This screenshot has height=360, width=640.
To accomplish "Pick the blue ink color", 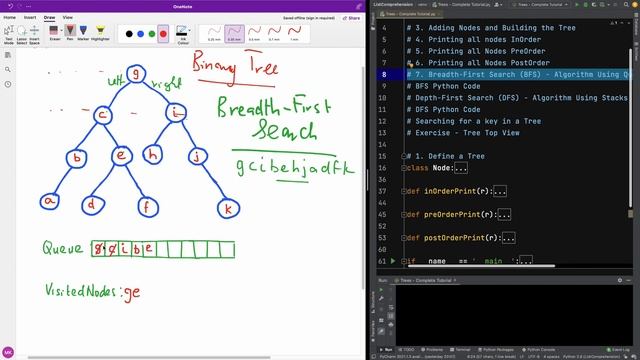I will [140, 34].
